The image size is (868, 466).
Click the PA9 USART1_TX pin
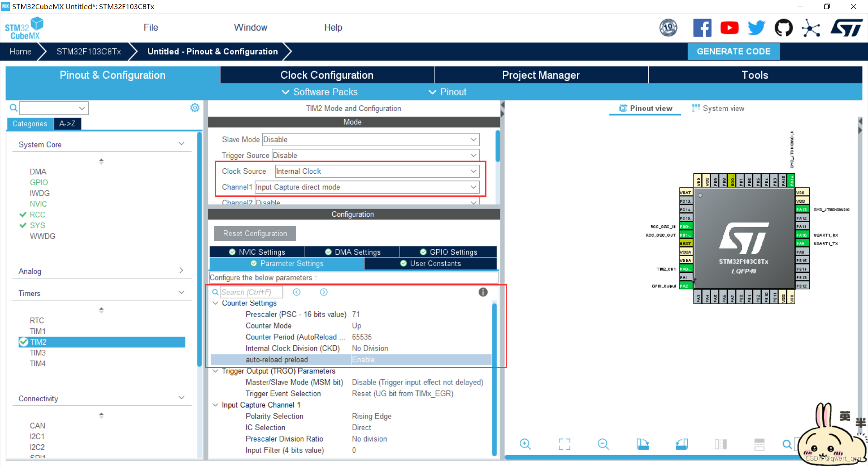point(802,243)
